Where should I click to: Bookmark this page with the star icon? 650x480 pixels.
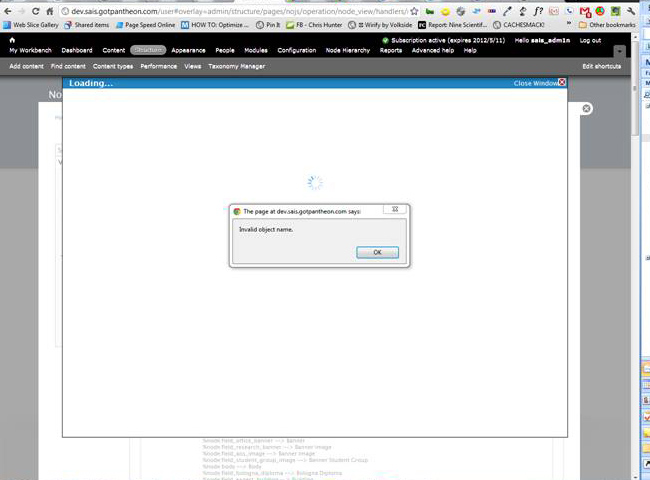(414, 12)
